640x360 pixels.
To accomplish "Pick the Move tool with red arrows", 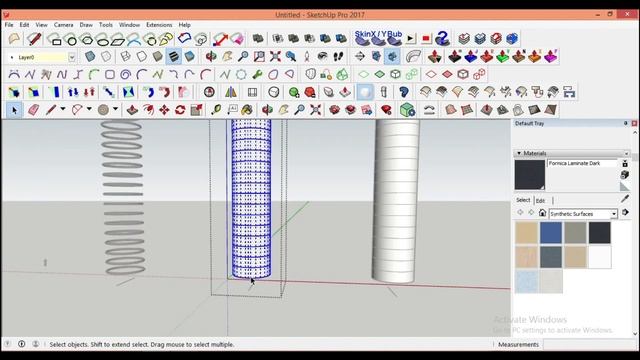I will click(164, 110).
